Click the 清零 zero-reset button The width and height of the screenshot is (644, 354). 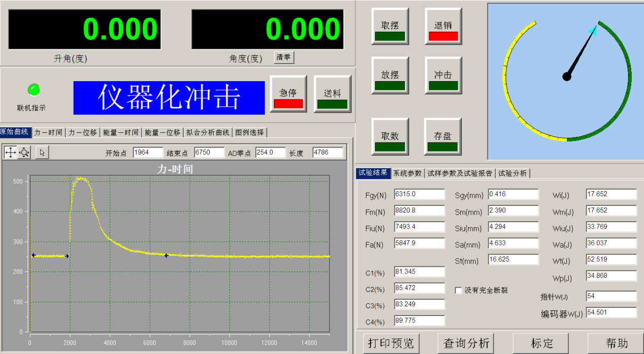click(284, 57)
